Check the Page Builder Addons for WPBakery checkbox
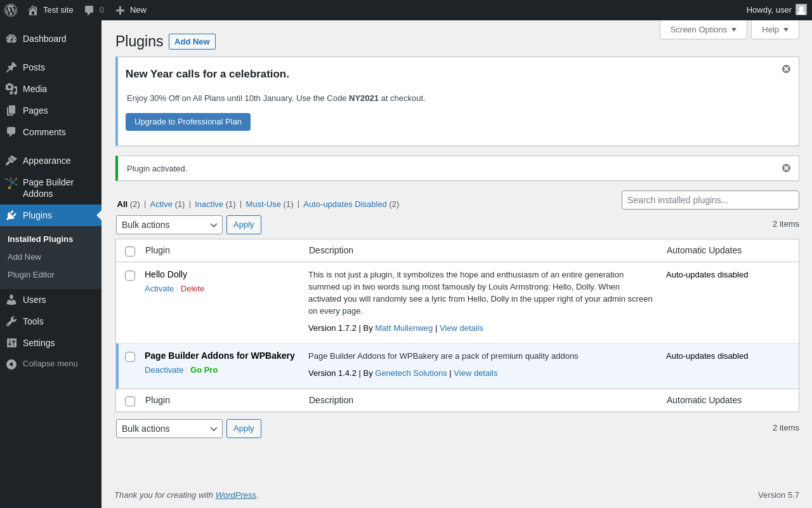 [130, 357]
